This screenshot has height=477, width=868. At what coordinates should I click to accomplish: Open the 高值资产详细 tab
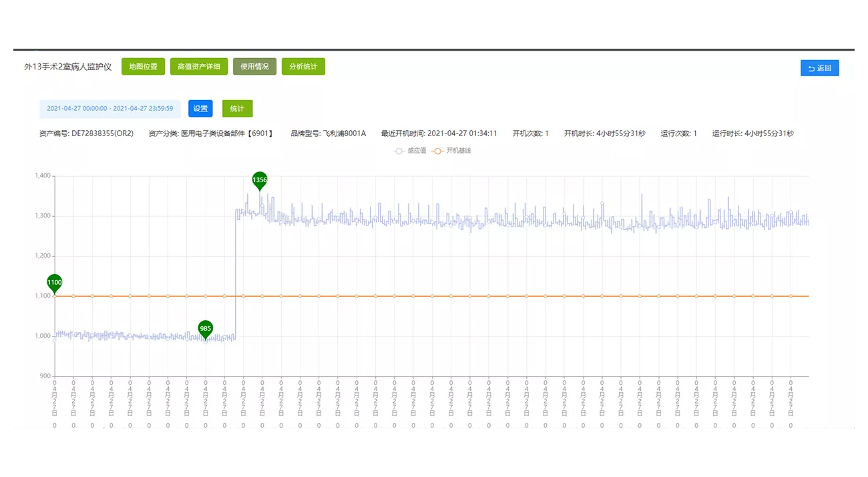coord(199,67)
